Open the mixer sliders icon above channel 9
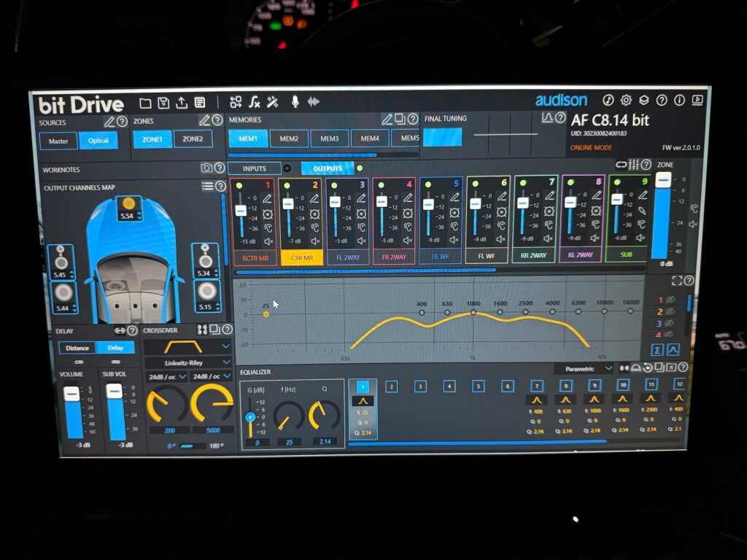747x560 pixels. [633, 165]
